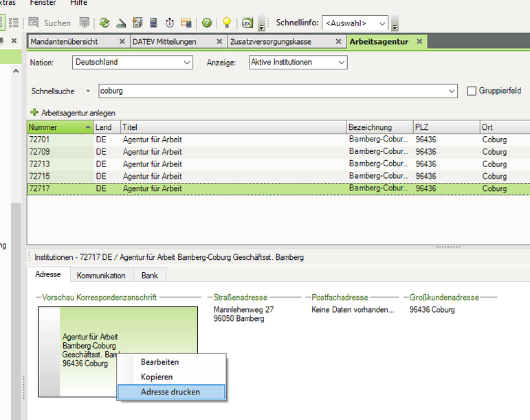Screen dimensions: 530x420
Task: Click the orange card with calculator icon
Action: tap(186, 23)
